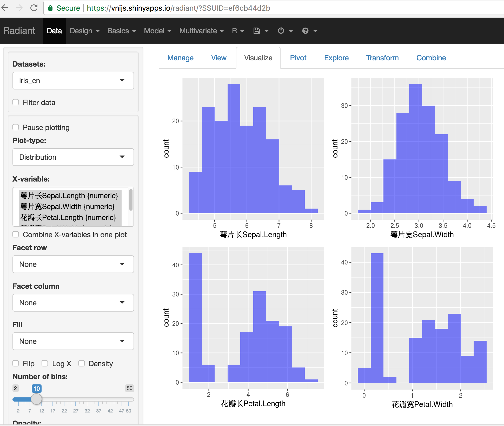
Task: Click the Number of bins slider handle
Action: [x=36, y=399]
